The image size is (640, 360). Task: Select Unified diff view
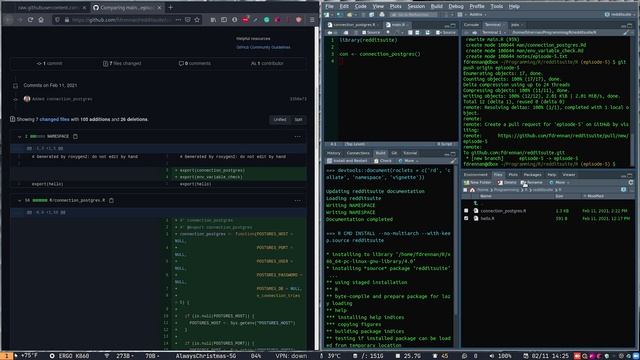pos(280,120)
